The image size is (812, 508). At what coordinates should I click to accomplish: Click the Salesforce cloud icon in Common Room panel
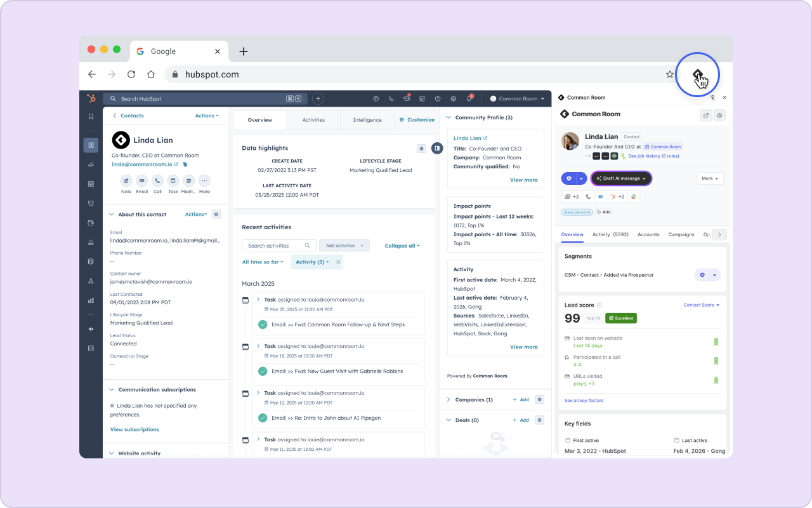[x=601, y=197]
